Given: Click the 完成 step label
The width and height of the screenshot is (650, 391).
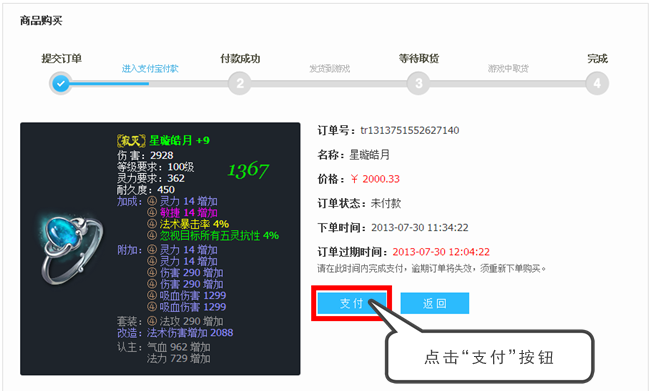Looking at the screenshot, I should pyautogui.click(x=597, y=58).
